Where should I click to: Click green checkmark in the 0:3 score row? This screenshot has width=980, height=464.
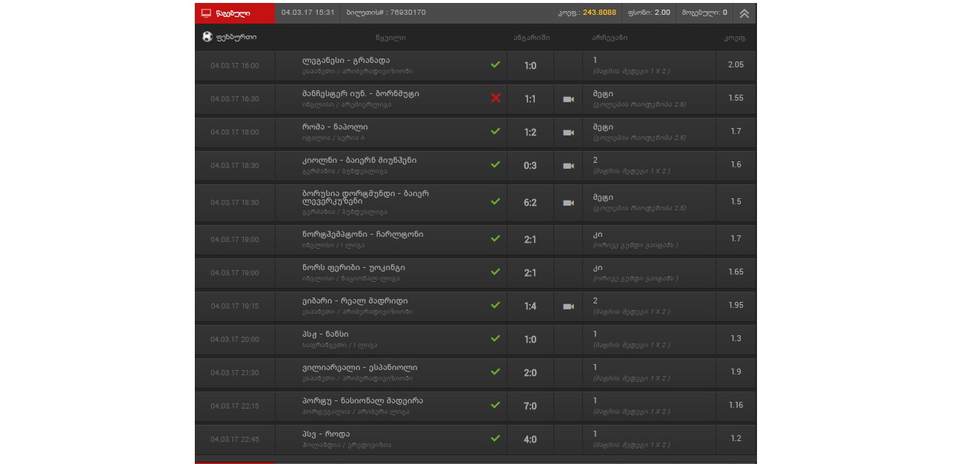496,164
